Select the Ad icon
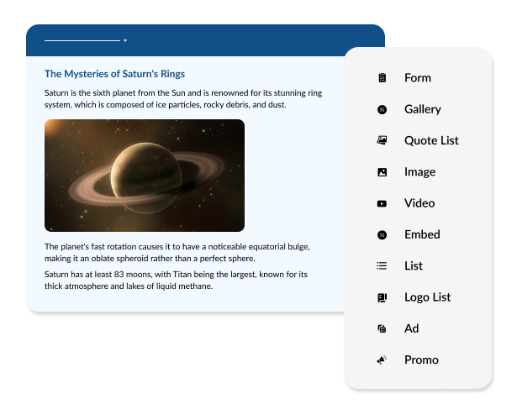Image resolution: width=517 pixels, height=420 pixels. [x=382, y=328]
